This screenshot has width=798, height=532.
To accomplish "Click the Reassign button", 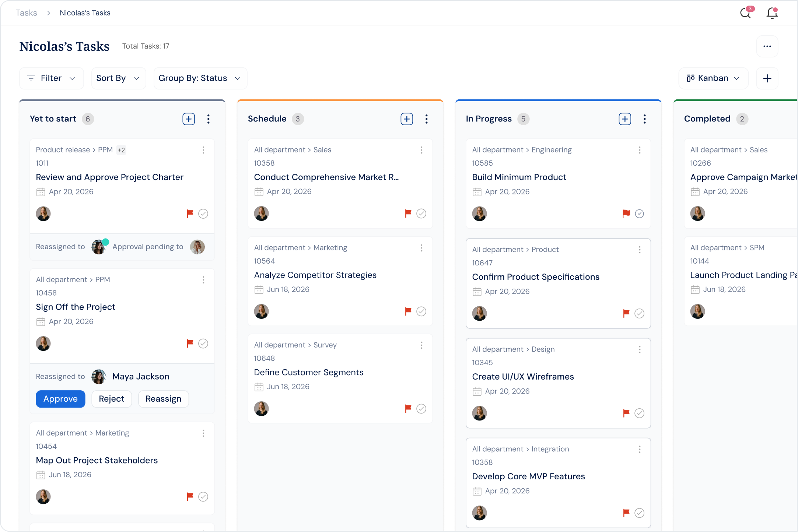I will [164, 399].
